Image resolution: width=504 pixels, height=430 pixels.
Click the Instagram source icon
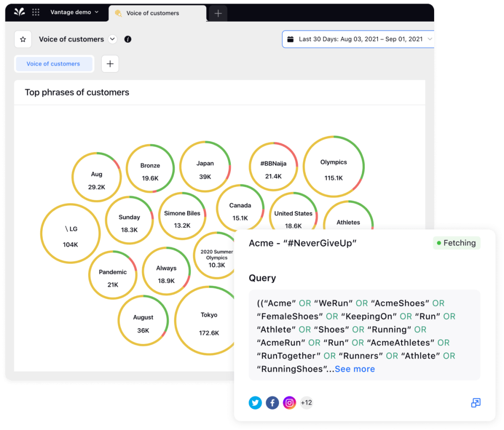(289, 402)
